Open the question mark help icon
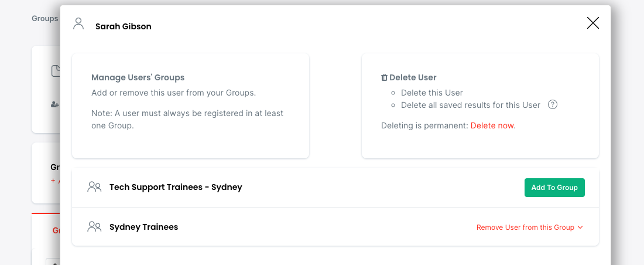 point(552,105)
